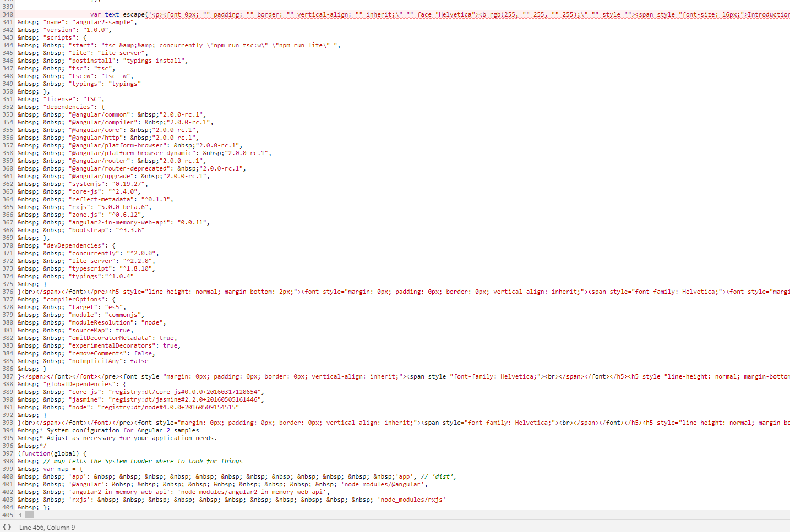Click the left scroll arrow beneath the code
Viewport: 790px width, 532px height.
tap(20, 514)
